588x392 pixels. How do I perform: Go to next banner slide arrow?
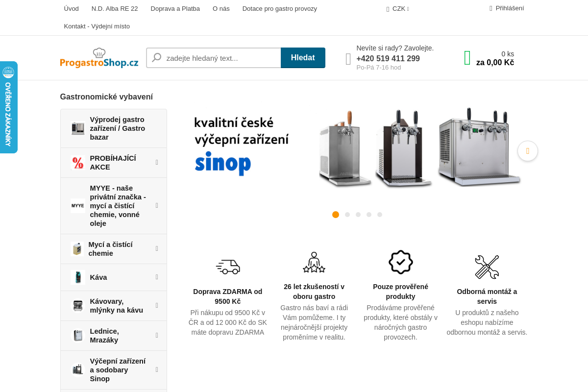click(528, 151)
